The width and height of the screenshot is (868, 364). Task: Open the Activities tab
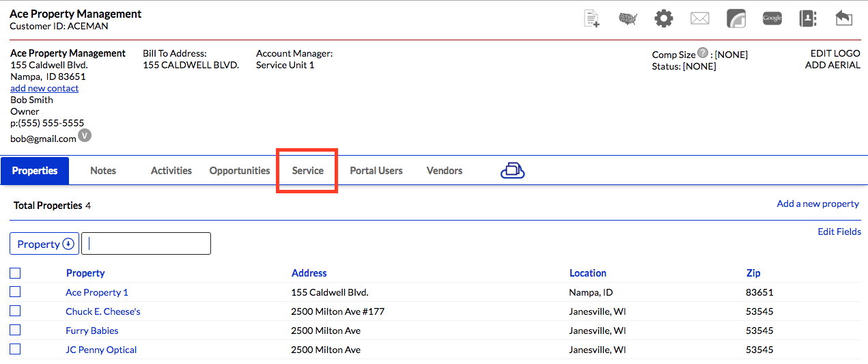click(171, 171)
